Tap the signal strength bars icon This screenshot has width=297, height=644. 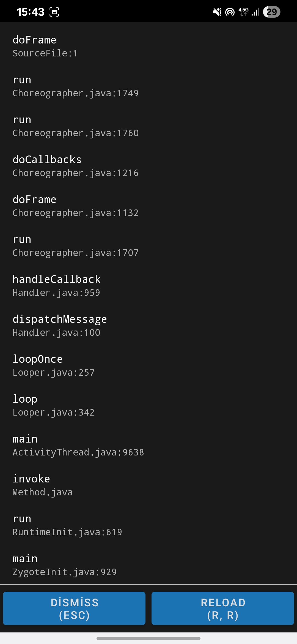pos(255,12)
